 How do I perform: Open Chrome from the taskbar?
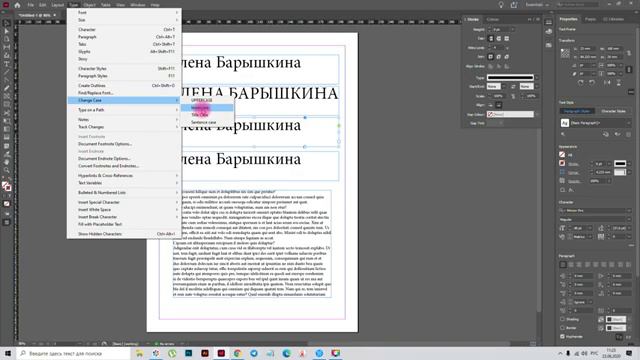coord(238,353)
